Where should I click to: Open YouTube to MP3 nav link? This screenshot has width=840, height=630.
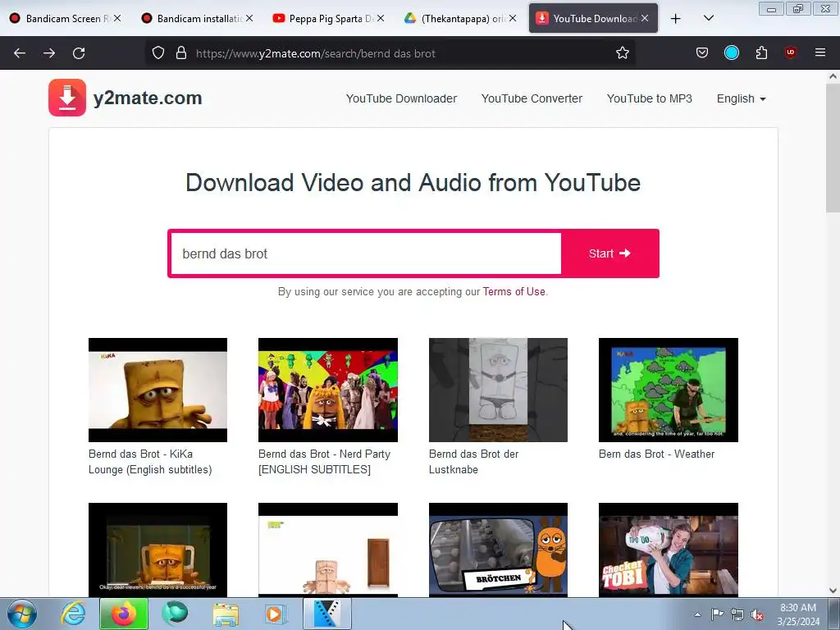click(650, 98)
